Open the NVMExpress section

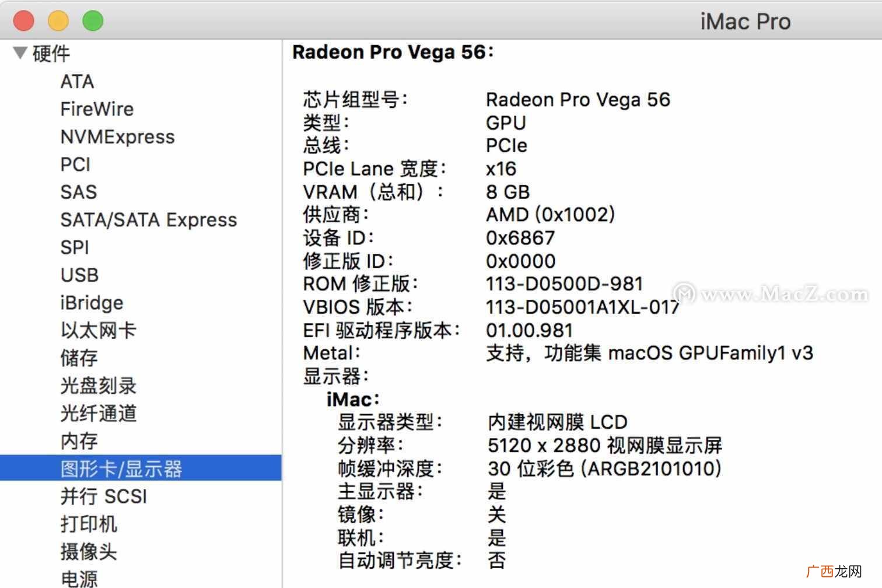[117, 136]
